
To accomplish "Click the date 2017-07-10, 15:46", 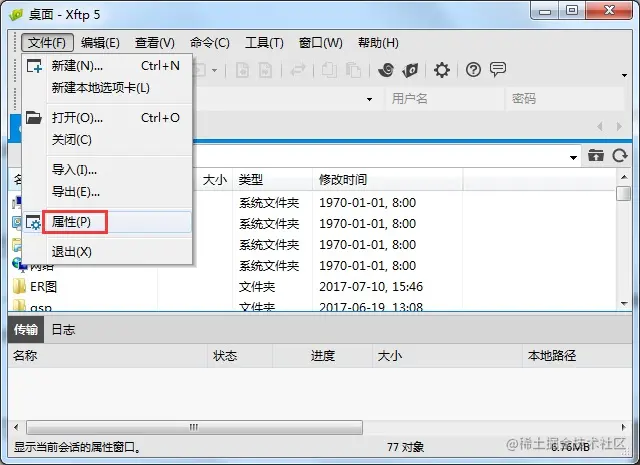I will [x=371, y=287].
